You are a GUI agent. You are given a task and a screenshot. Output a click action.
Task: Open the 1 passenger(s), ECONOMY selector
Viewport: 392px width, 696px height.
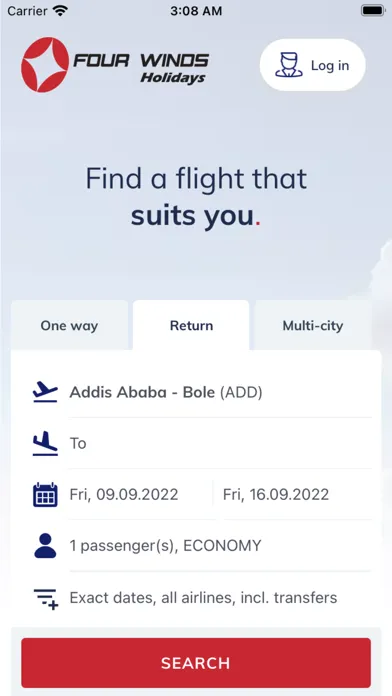click(220, 546)
